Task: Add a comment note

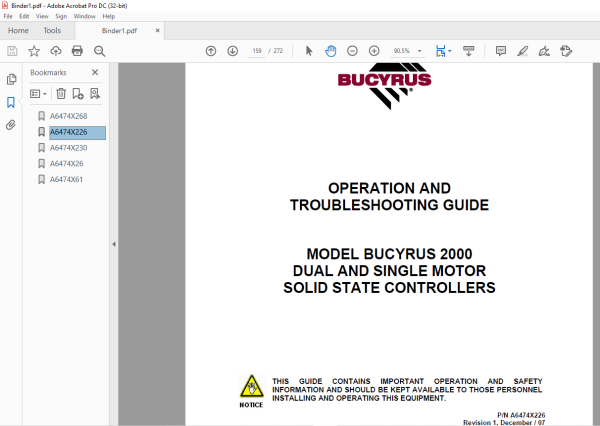Action: tap(501, 51)
